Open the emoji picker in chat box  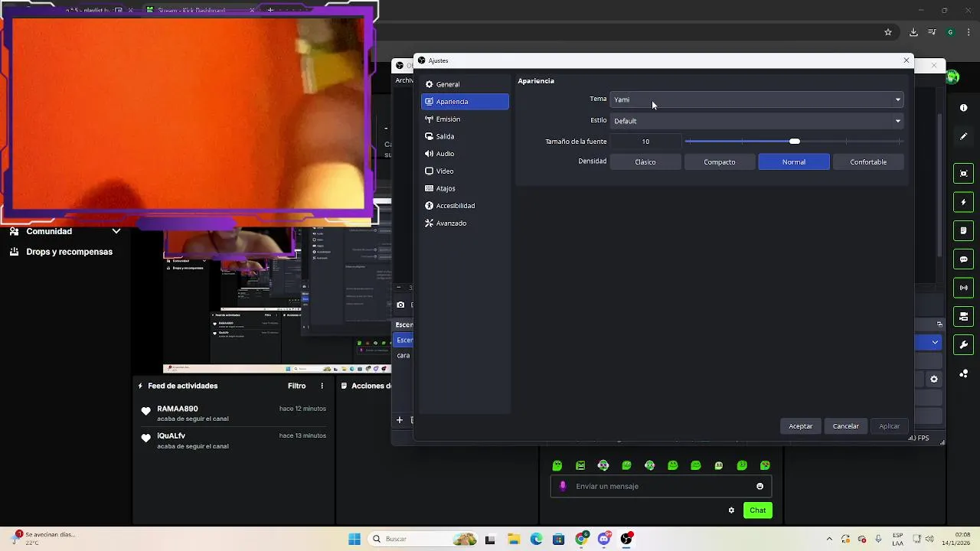(759, 486)
